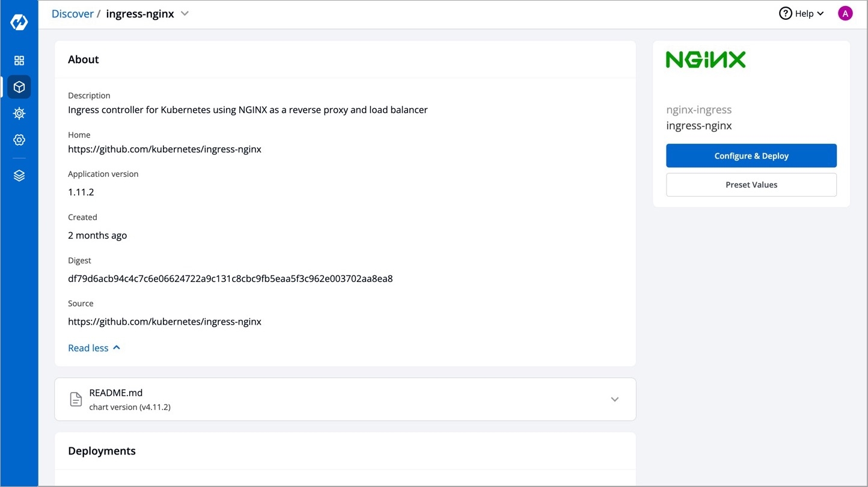The height and width of the screenshot is (487, 868).
Task: Expand the README.md section chevron
Action: click(614, 399)
